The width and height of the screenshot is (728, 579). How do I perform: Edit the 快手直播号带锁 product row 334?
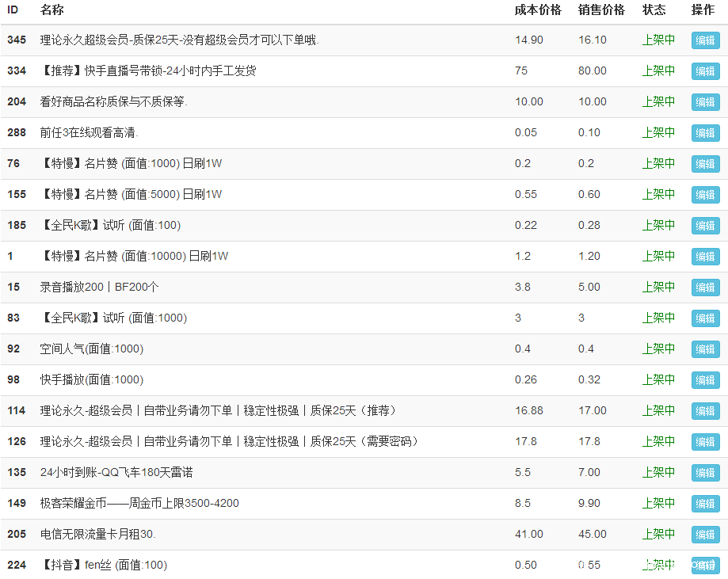[x=705, y=71]
